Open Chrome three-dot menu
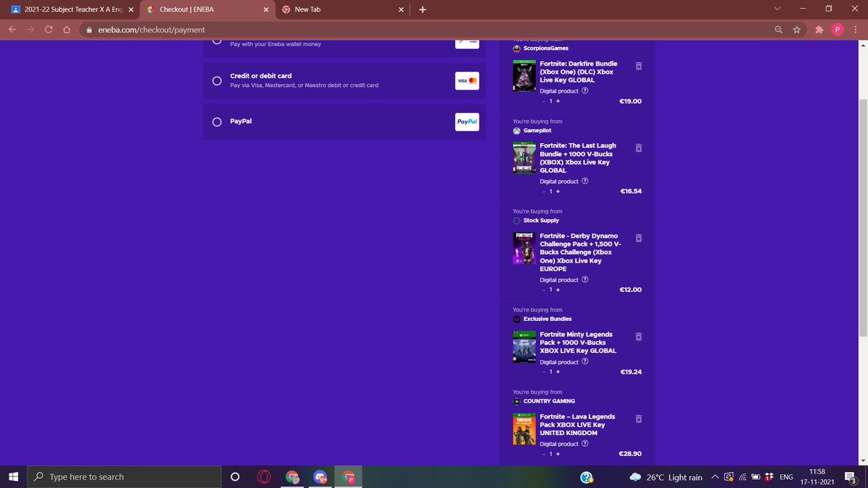The height and width of the screenshot is (488, 868). click(x=855, y=30)
